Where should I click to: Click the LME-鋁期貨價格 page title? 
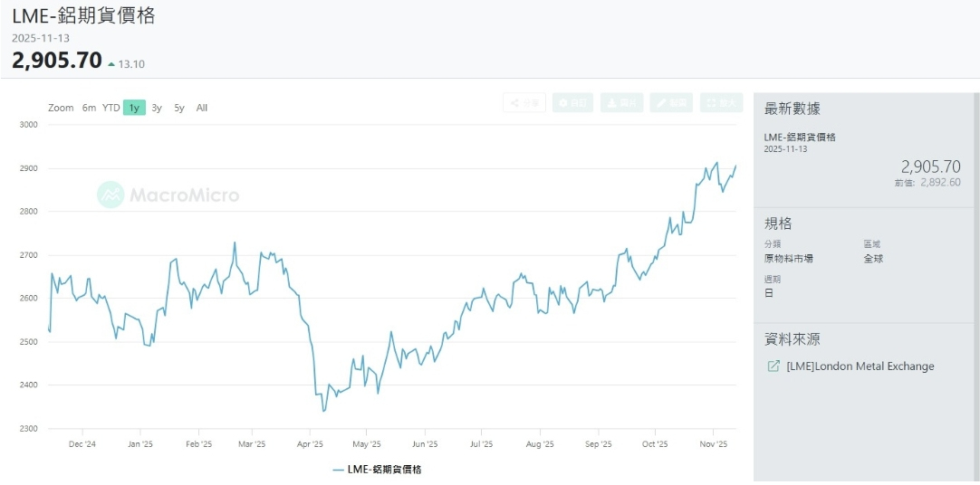pos(83,16)
